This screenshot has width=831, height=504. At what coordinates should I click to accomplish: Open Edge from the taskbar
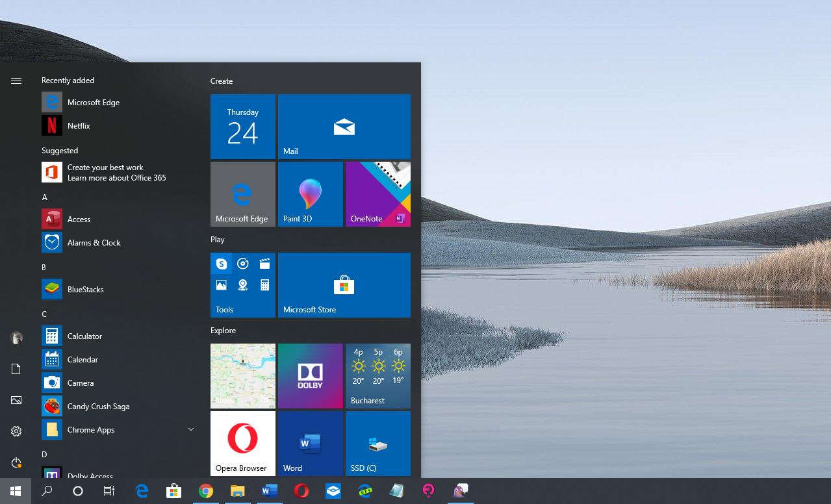tap(142, 491)
